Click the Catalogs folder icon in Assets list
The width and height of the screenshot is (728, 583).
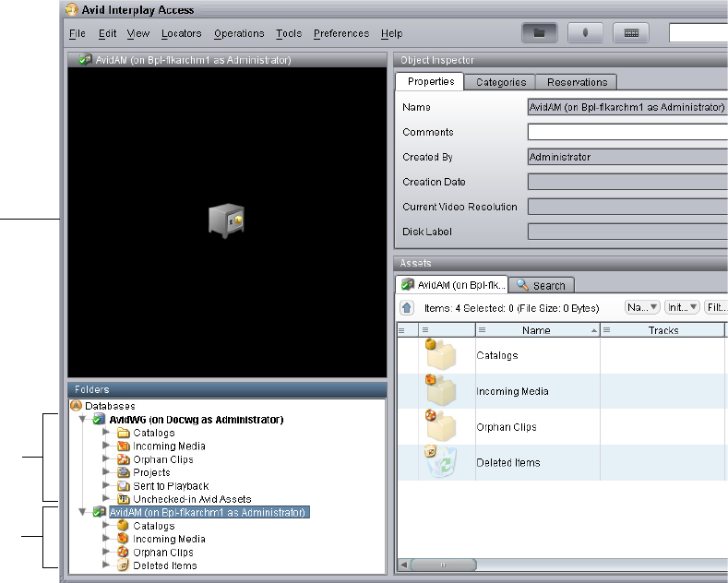(440, 354)
